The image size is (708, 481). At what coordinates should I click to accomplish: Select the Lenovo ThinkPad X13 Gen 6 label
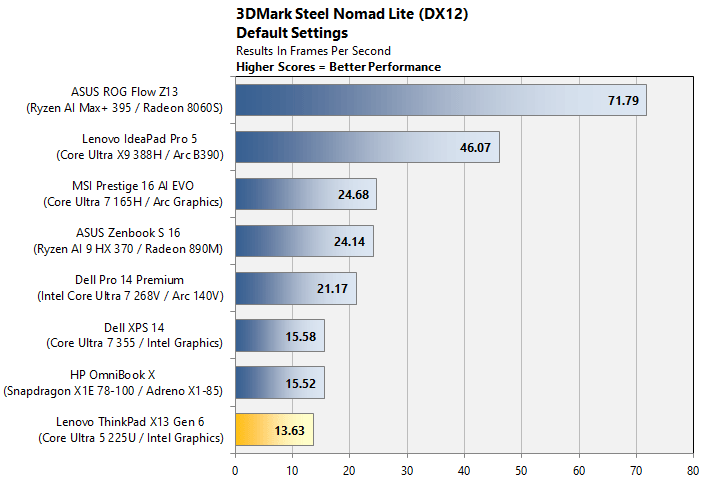coord(130,421)
